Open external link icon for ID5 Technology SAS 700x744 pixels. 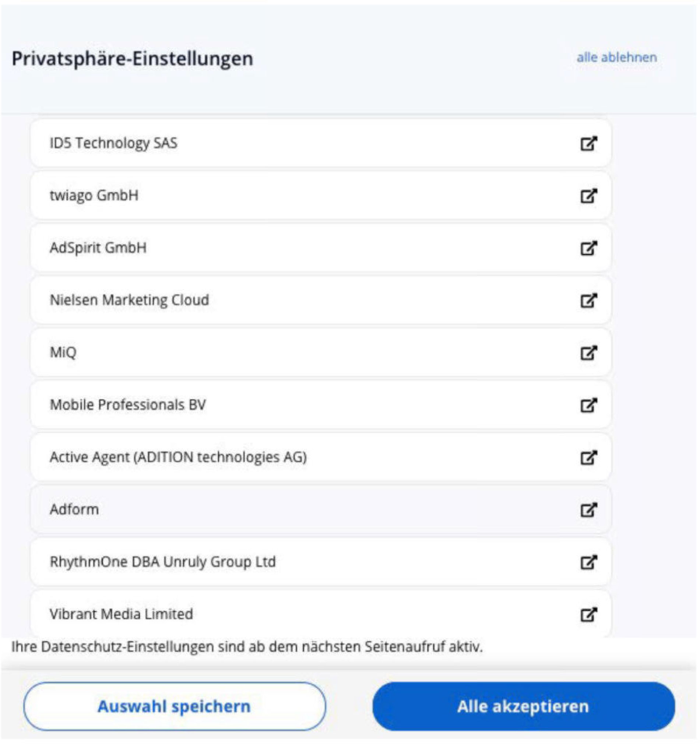click(588, 143)
